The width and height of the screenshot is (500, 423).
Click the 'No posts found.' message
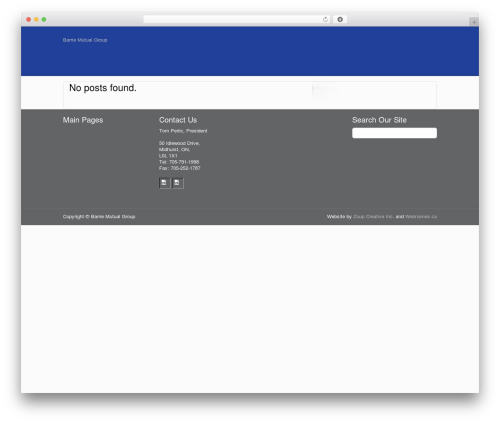(x=103, y=88)
